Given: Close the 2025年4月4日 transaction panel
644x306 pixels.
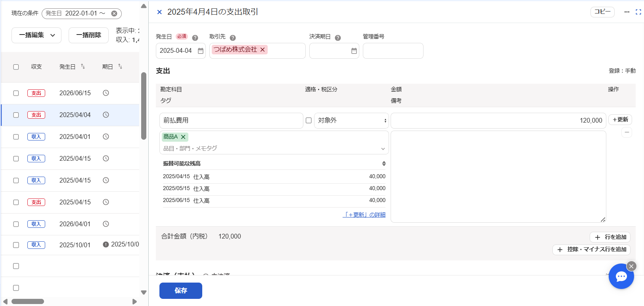Looking at the screenshot, I should point(159,12).
